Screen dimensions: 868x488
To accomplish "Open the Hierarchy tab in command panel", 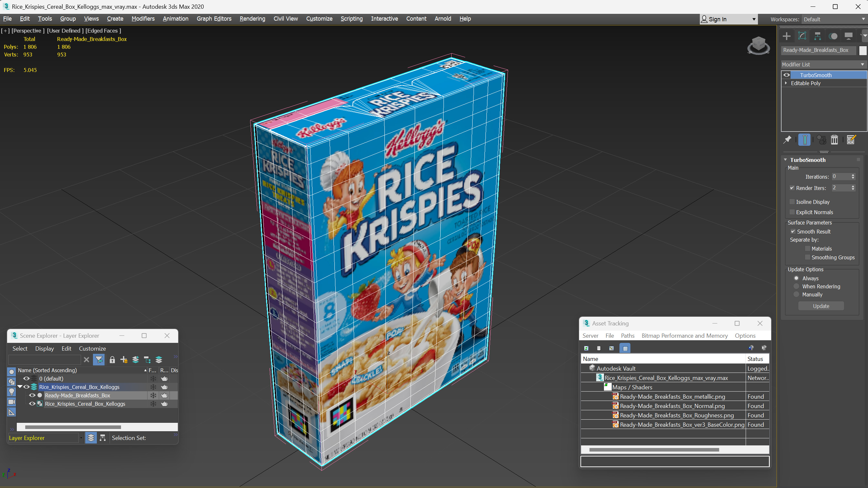I will (817, 36).
